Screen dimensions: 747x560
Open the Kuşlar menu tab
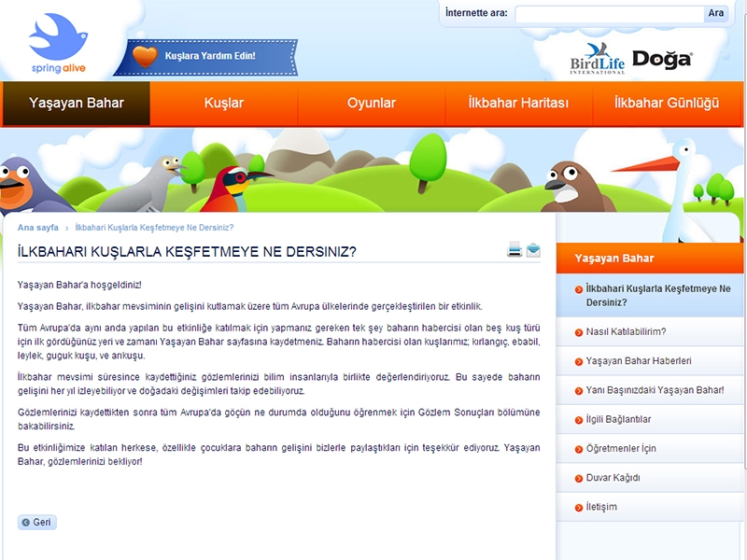(x=223, y=104)
